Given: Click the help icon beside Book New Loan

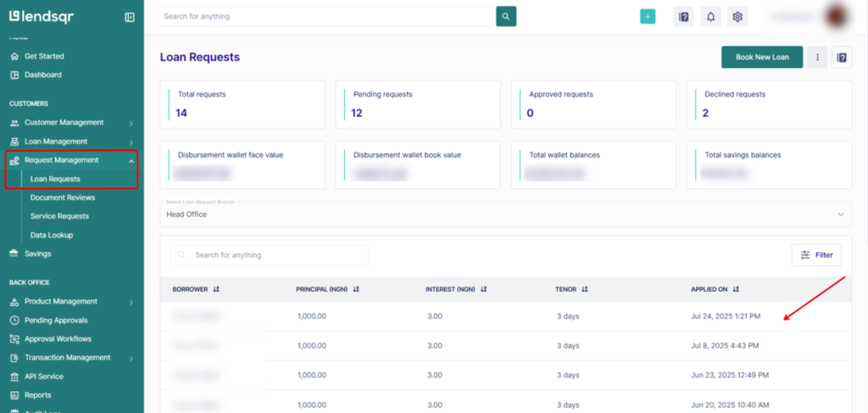Looking at the screenshot, I should tap(842, 57).
